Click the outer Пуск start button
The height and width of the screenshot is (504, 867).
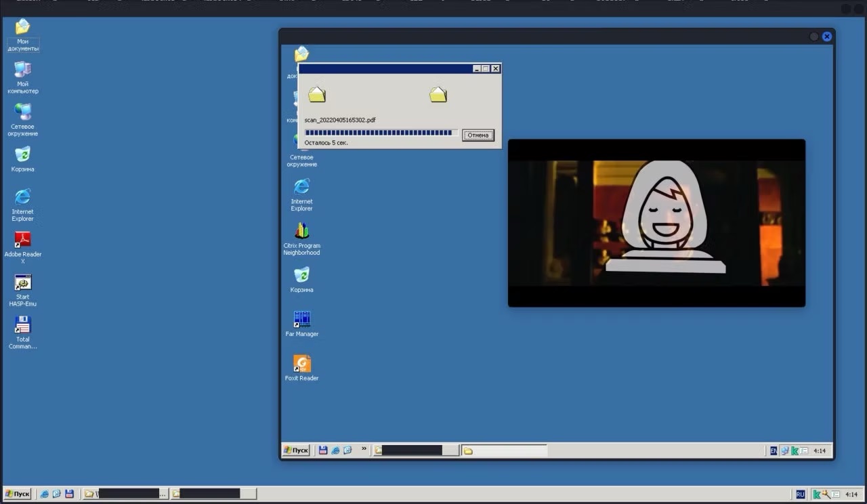click(x=18, y=494)
